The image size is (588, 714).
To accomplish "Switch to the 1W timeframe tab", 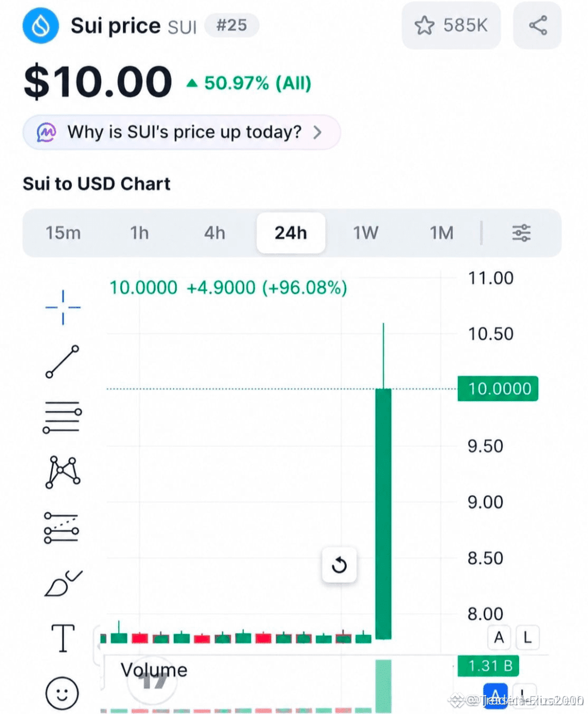I will (x=365, y=233).
